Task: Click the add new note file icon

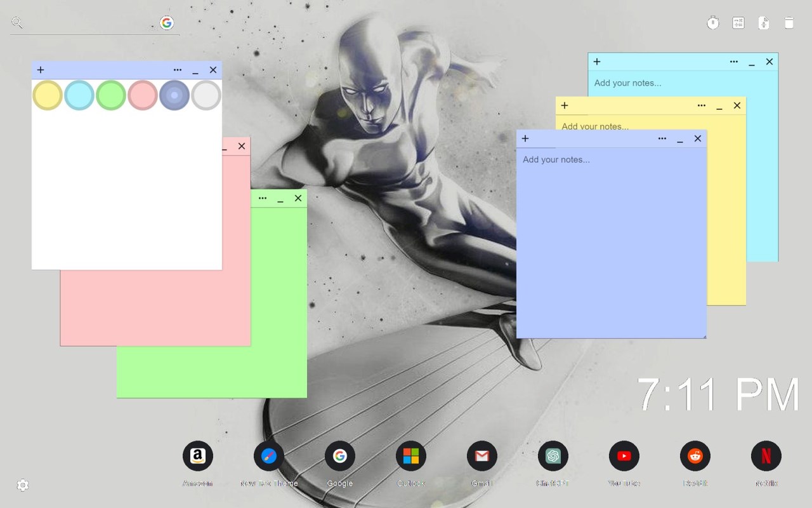Action: point(764,23)
